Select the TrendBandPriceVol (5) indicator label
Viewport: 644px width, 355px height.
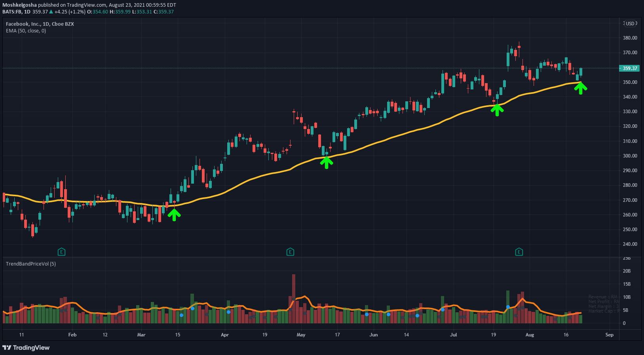(x=31, y=264)
